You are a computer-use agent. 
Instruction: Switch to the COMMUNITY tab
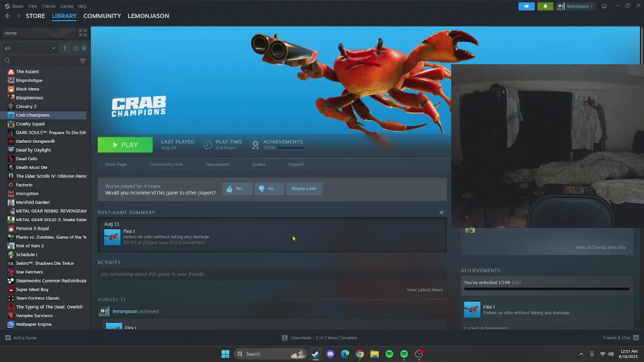pyautogui.click(x=102, y=16)
